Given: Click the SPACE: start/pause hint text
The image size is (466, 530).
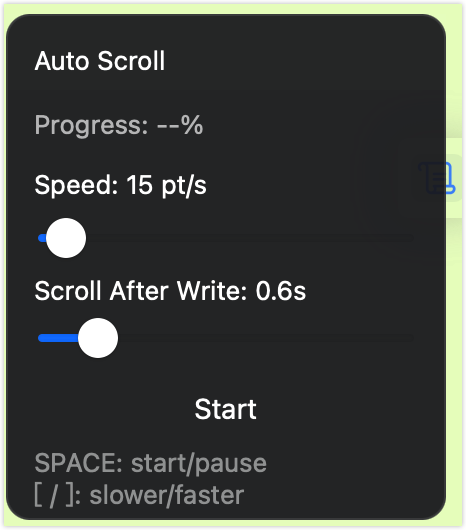Looking at the screenshot, I should coord(151,463).
